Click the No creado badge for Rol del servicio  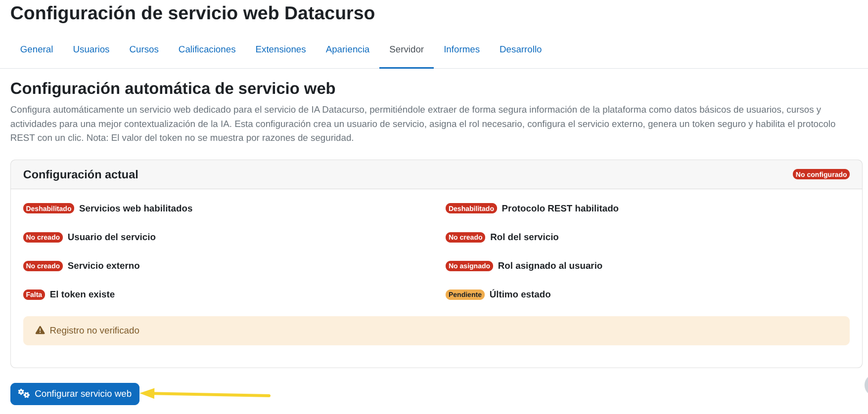tap(465, 237)
